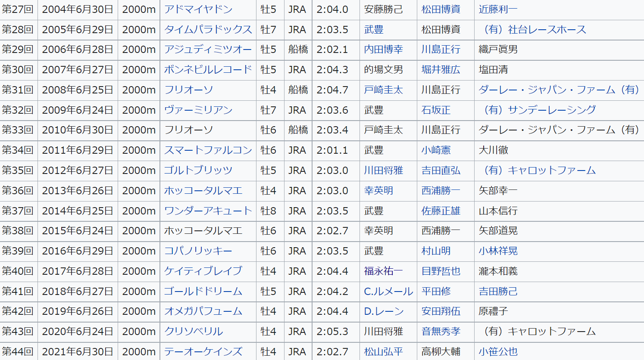Click ホッコータルマエ link in the 第36回 row

pyautogui.click(x=203, y=190)
